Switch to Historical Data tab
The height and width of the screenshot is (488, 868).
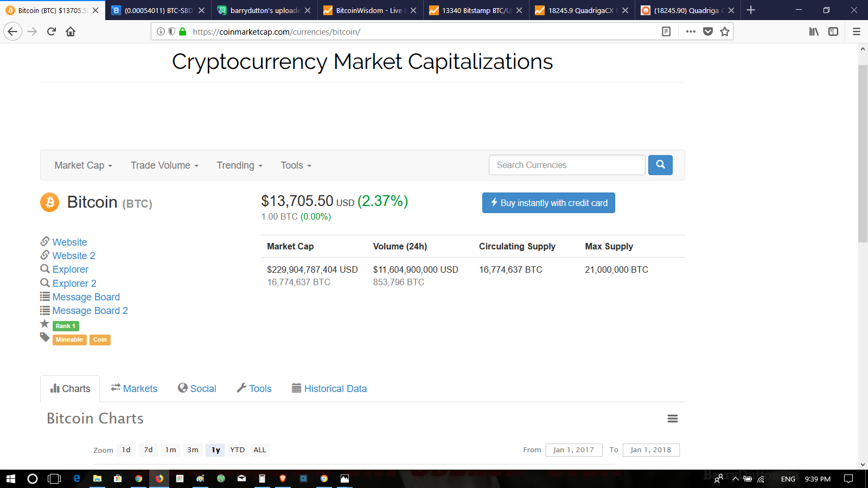click(x=329, y=389)
